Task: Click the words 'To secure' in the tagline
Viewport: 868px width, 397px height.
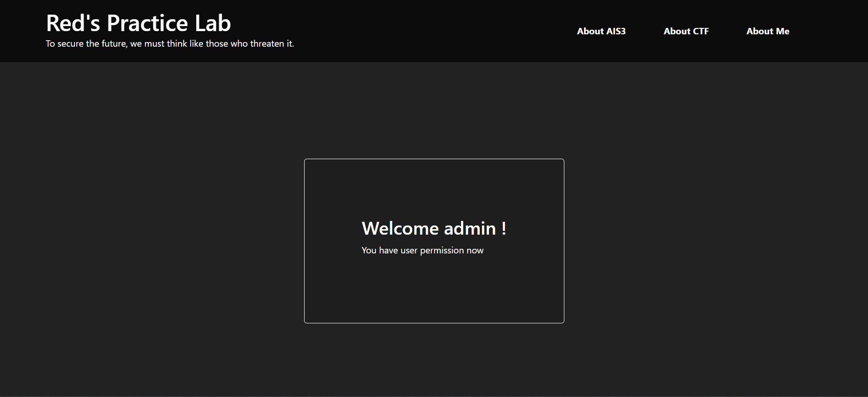Action: (64, 44)
